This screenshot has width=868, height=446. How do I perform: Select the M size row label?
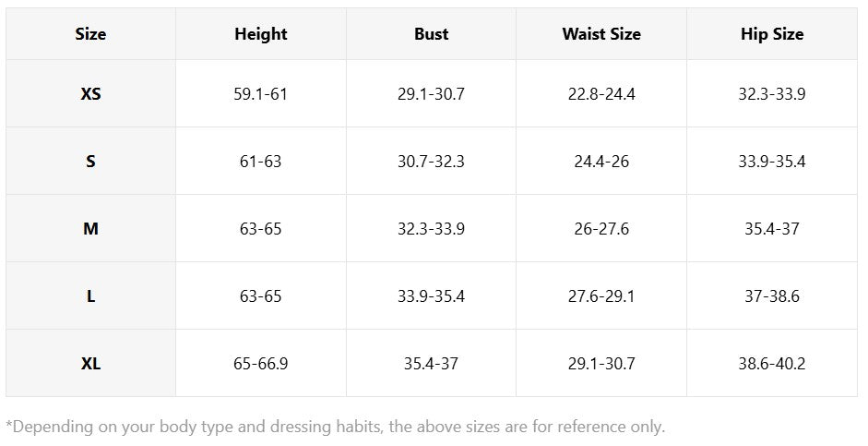[x=90, y=229]
